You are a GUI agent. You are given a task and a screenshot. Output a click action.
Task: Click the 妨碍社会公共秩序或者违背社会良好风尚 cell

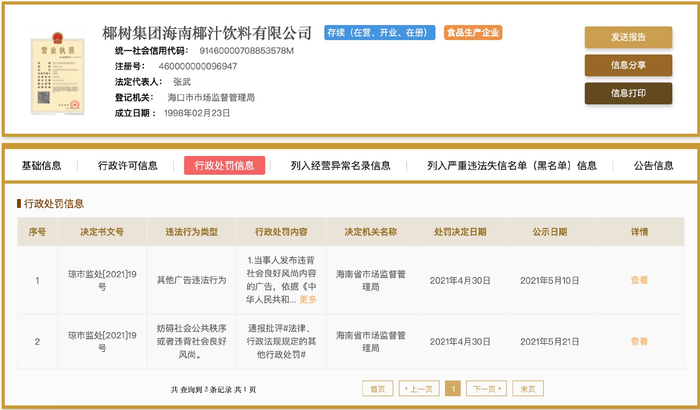pyautogui.click(x=192, y=341)
